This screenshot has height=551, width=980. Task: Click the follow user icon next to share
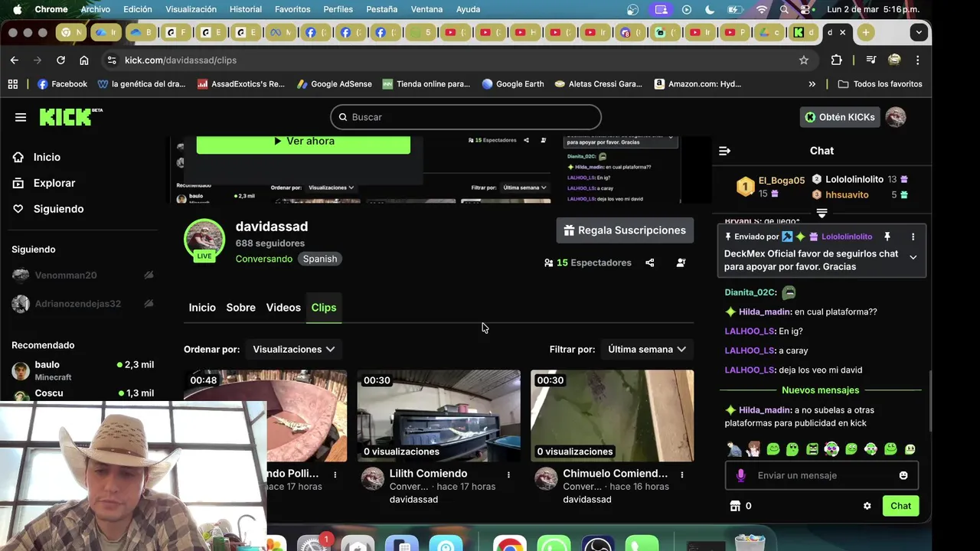[681, 262]
